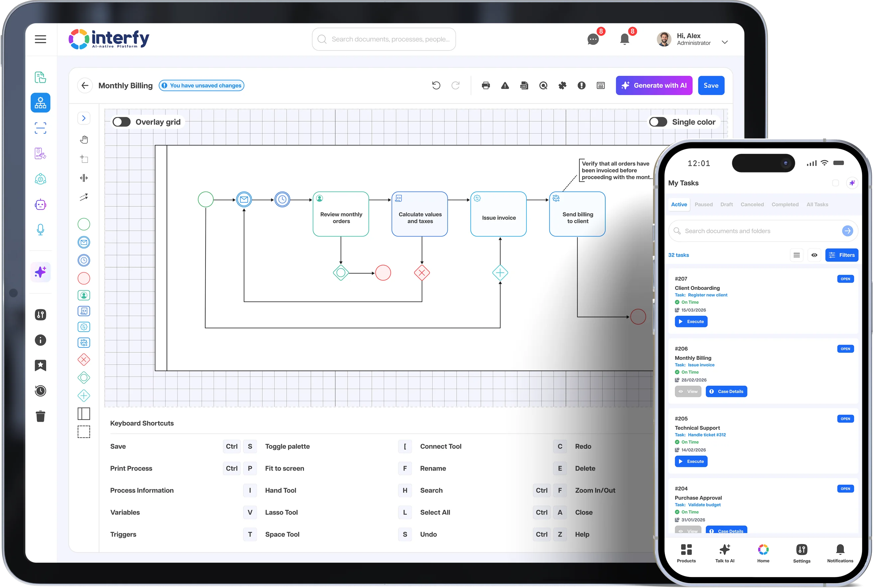This screenshot has height=588, width=873.
Task: Pick the exclusive gateway X diamond in the palette
Action: tap(84, 360)
